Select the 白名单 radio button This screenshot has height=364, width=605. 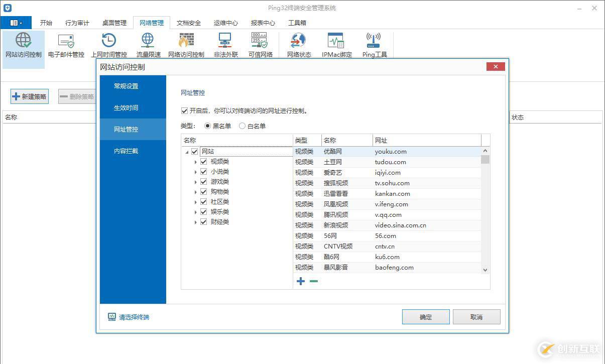242,126
